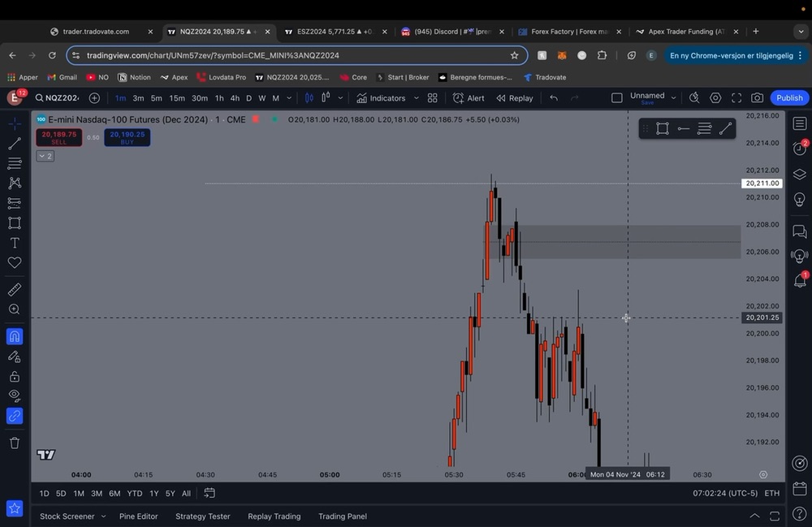Screen dimensions: 812x527
Task: Set date range to YTD
Action: 135,494
